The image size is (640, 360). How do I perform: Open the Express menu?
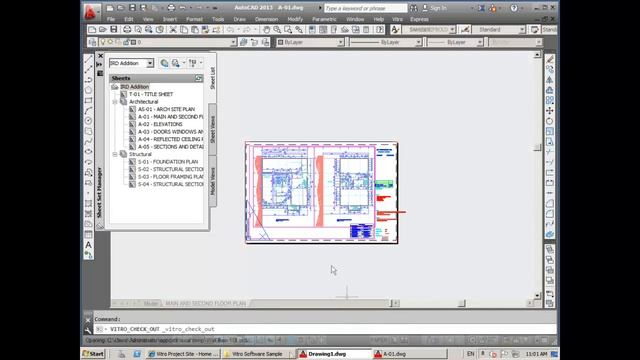[x=419, y=19]
